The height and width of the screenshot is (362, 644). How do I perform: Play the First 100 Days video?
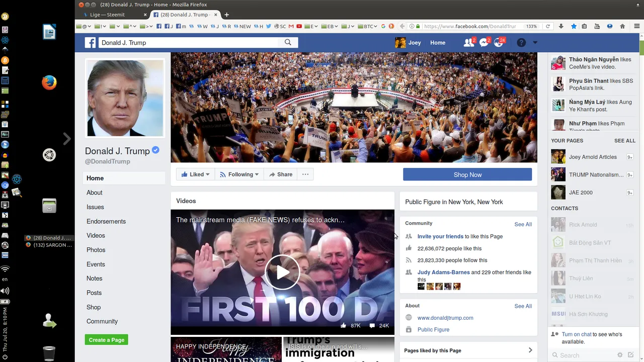click(x=282, y=272)
